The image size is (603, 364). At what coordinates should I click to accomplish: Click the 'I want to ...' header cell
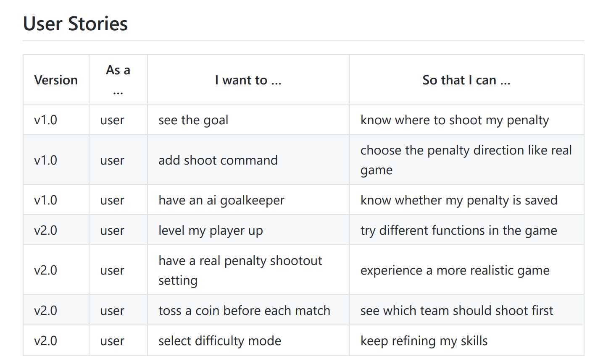tap(248, 80)
